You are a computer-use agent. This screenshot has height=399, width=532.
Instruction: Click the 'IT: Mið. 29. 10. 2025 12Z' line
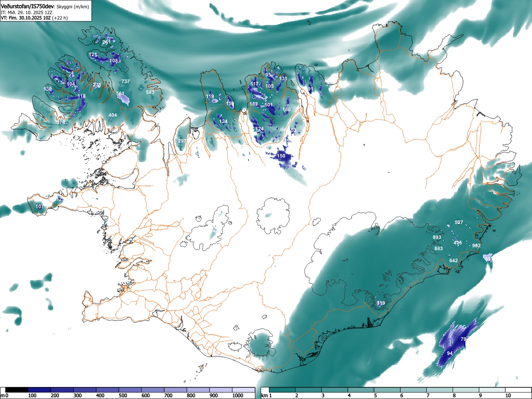click(27, 12)
